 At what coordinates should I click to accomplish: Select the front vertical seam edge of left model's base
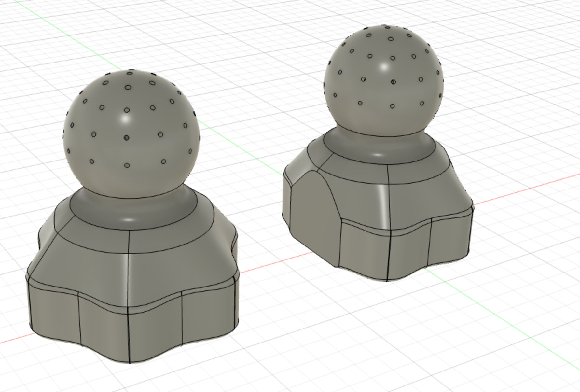(x=129, y=335)
